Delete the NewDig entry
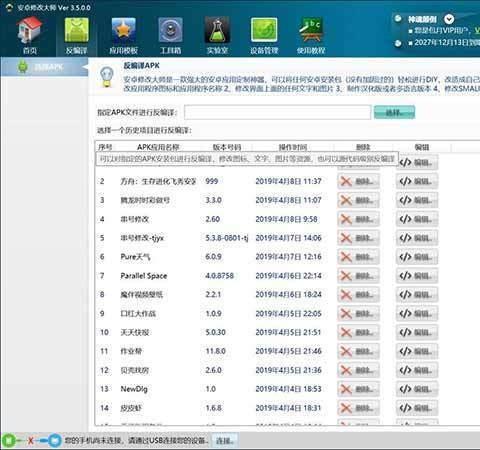480x450 pixels. [x=358, y=389]
